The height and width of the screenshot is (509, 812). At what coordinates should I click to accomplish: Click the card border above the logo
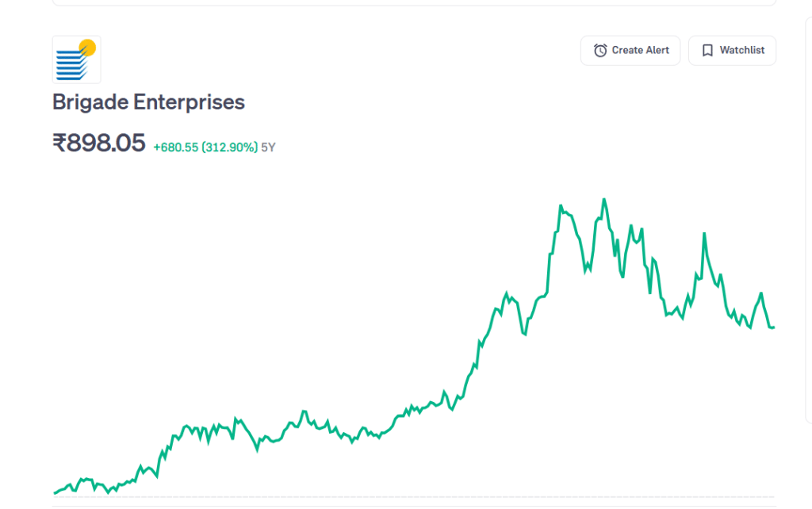point(412,6)
